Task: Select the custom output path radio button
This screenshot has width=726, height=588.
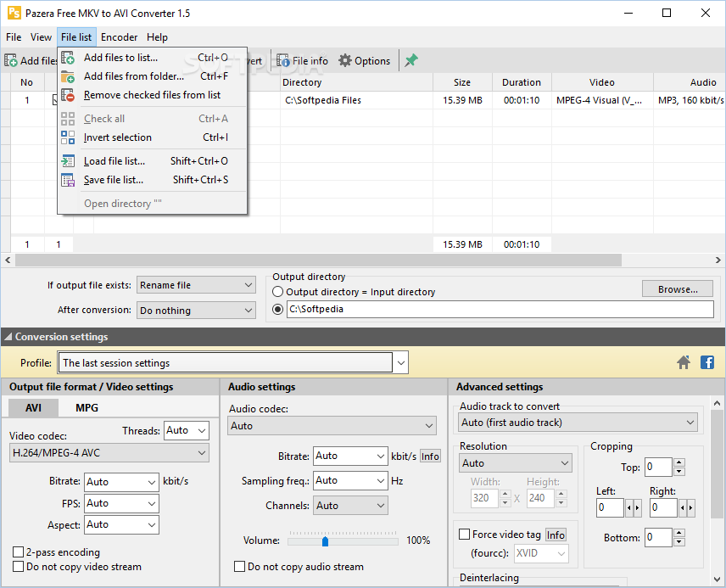Action: (278, 309)
